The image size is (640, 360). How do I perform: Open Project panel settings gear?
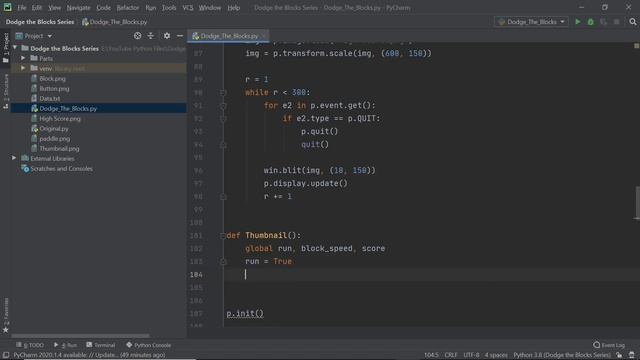click(167, 36)
